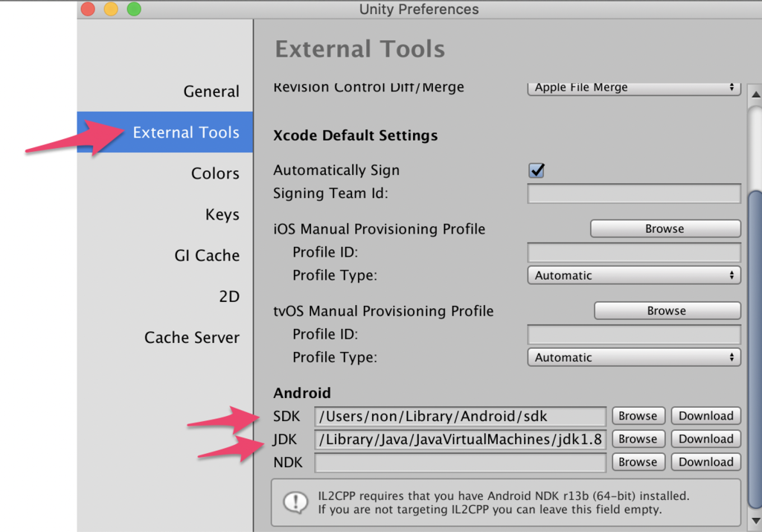Viewport: 762px width, 532px height.
Task: Click the JDK path field
Action: 460,439
